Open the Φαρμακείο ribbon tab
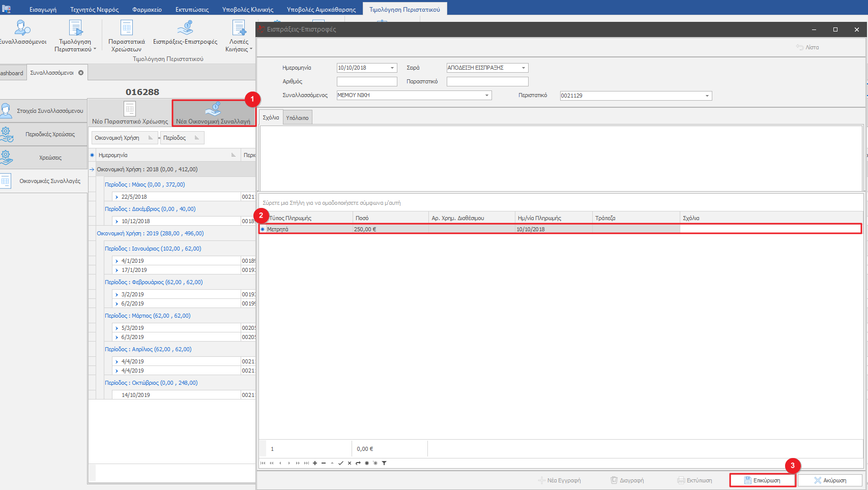868x490 pixels. 147,9
